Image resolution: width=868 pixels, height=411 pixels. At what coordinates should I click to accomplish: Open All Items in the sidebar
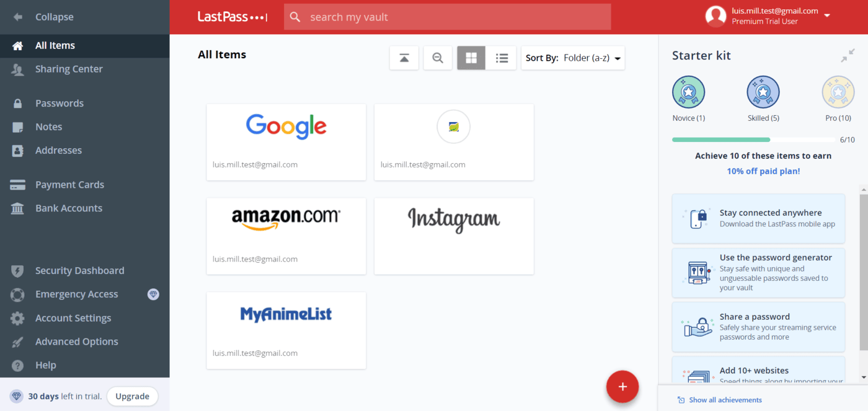click(84, 45)
